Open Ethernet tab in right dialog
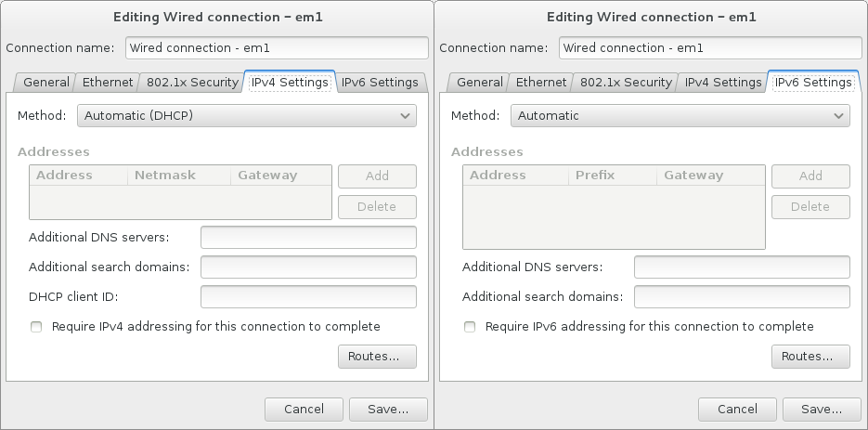Image resolution: width=868 pixels, height=430 pixels. (541, 83)
